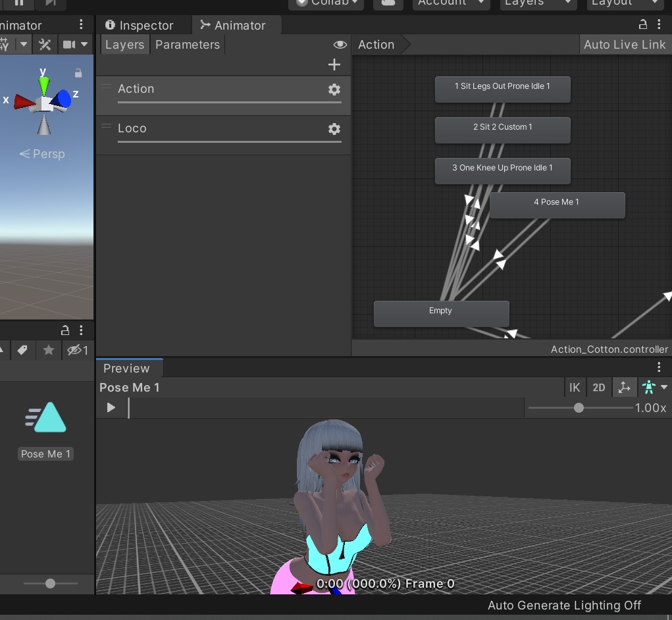The height and width of the screenshot is (620, 672).
Task: Click the search by label tag icon
Action: coord(22,350)
